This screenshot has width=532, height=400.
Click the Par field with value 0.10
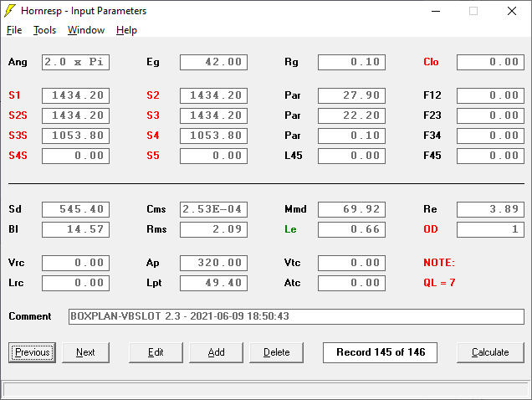tap(352, 136)
